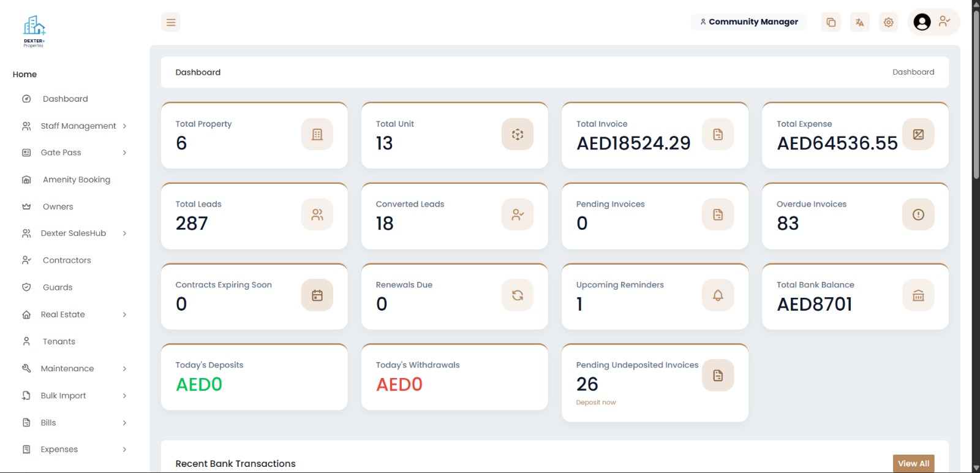This screenshot has height=473, width=980.
Task: Open the copy/duplicate icon in header
Action: pos(831,22)
